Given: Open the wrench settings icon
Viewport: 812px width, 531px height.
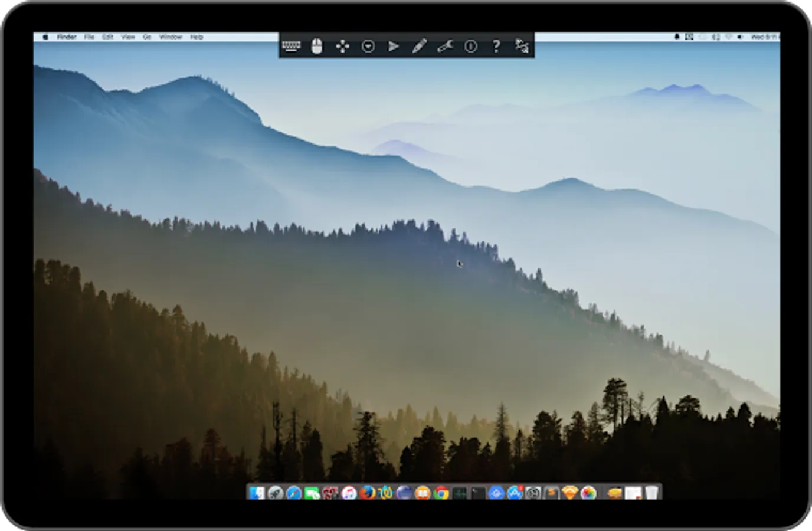Looking at the screenshot, I should coord(445,46).
